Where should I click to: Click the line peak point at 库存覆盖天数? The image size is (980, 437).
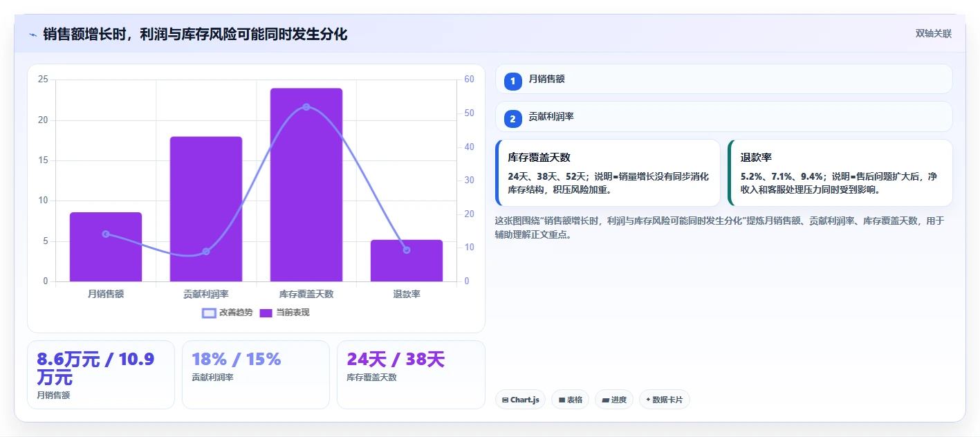[x=306, y=106]
